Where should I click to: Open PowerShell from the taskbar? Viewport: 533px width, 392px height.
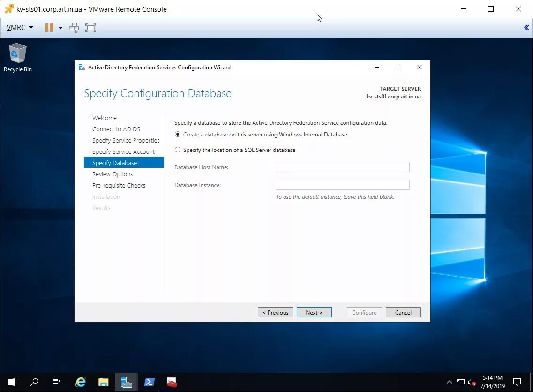[x=149, y=382]
